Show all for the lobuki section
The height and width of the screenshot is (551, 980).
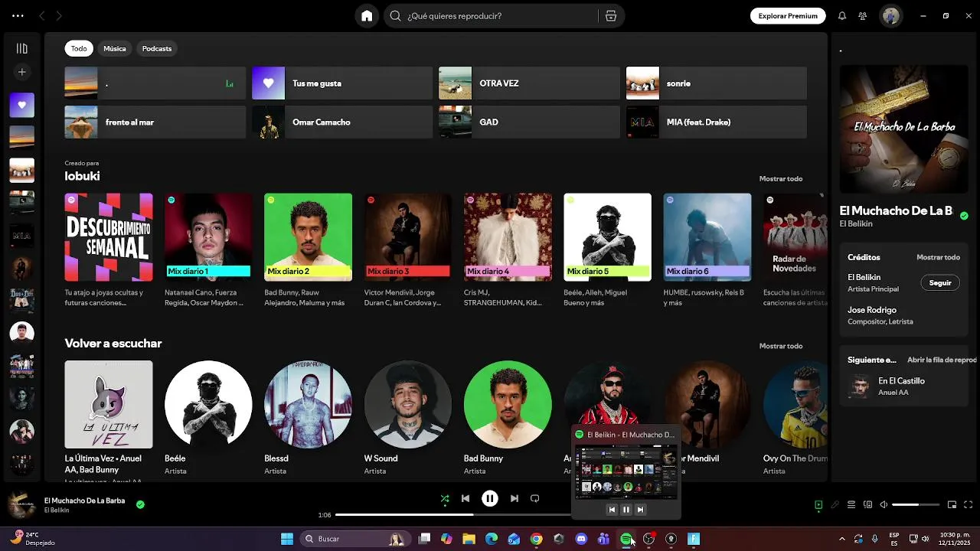[x=781, y=179]
